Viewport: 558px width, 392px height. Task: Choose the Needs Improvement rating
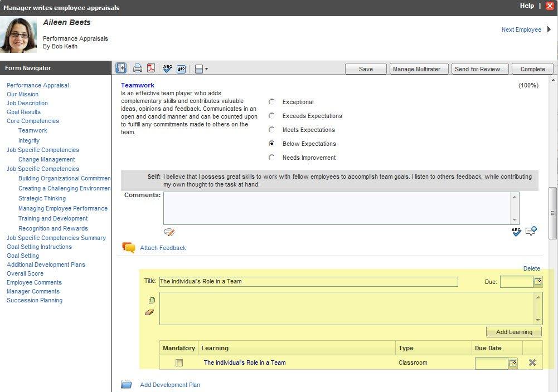click(271, 158)
